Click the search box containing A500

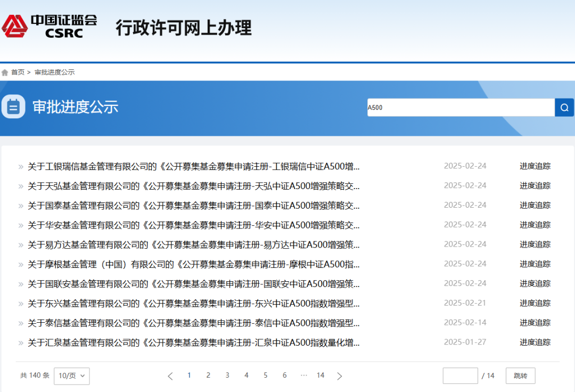click(458, 107)
